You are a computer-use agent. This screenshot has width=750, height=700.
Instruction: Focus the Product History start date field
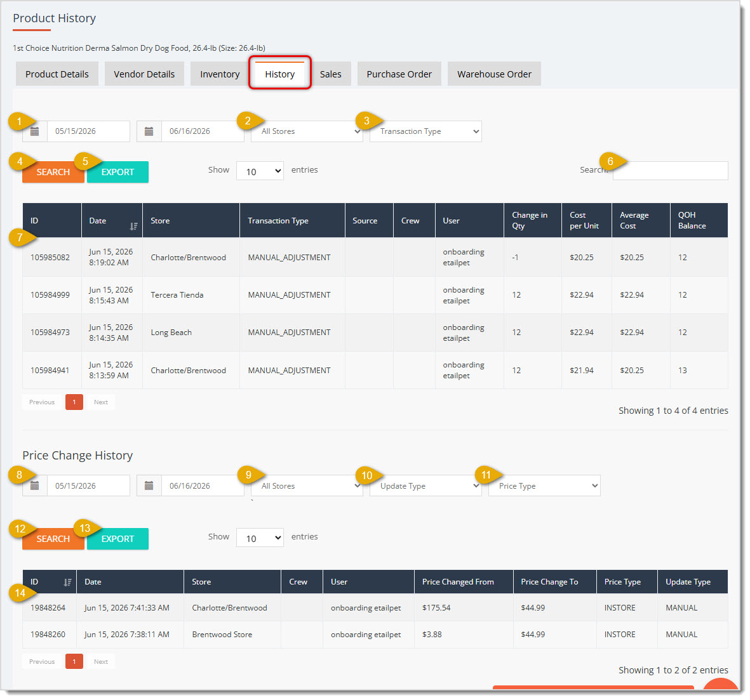pos(88,131)
